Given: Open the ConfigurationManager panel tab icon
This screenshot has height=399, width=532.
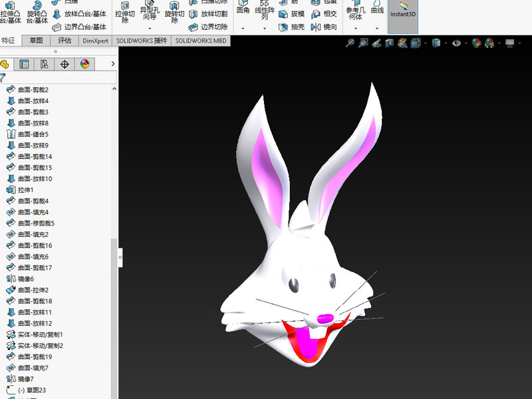Looking at the screenshot, I should (44, 65).
